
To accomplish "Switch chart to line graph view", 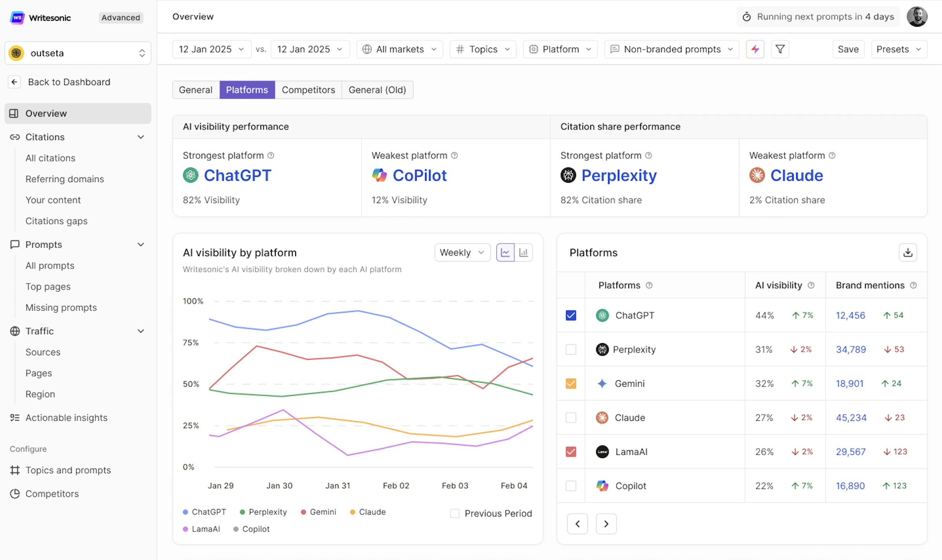I will pos(505,253).
